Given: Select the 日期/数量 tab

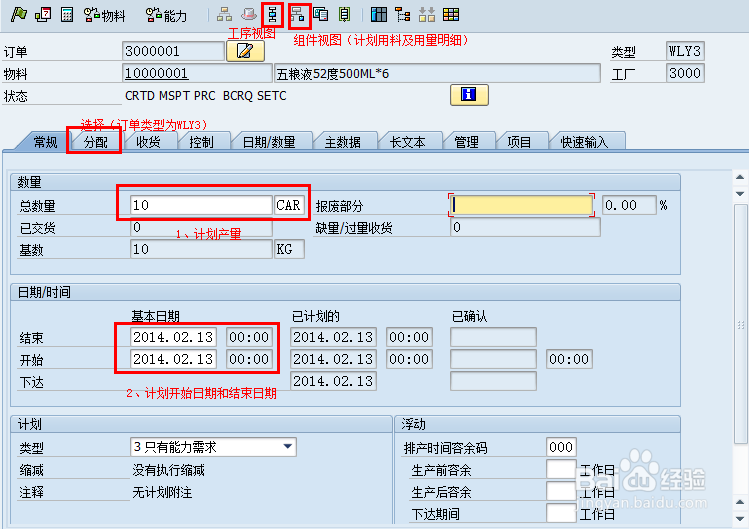Looking at the screenshot, I should [x=269, y=142].
